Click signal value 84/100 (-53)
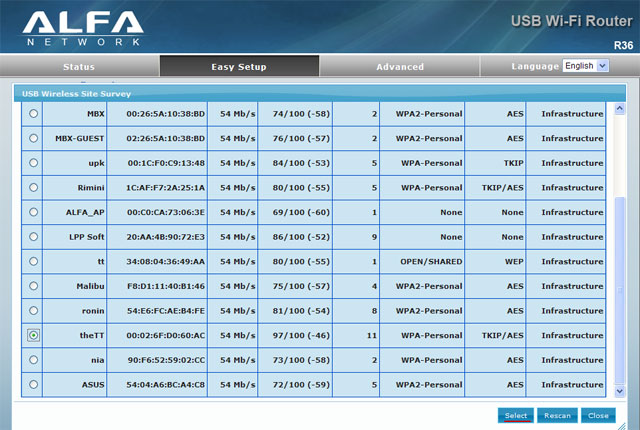This screenshot has height=430, width=640. point(301,163)
